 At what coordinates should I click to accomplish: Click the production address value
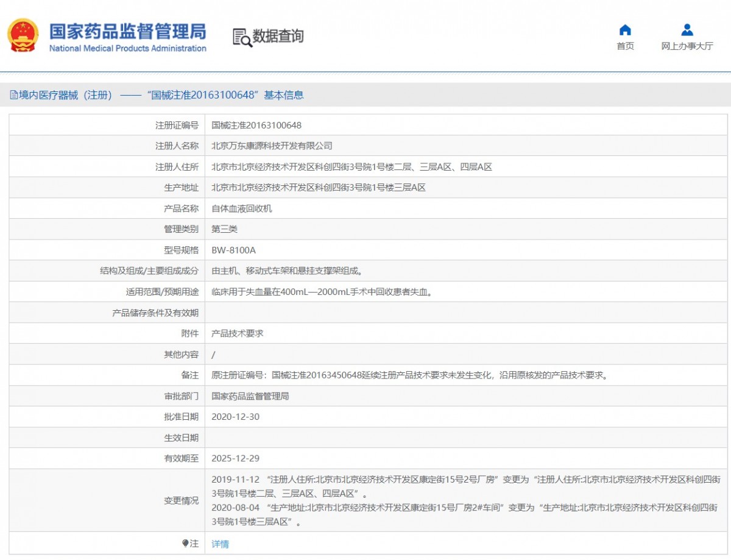pyautogui.click(x=319, y=188)
